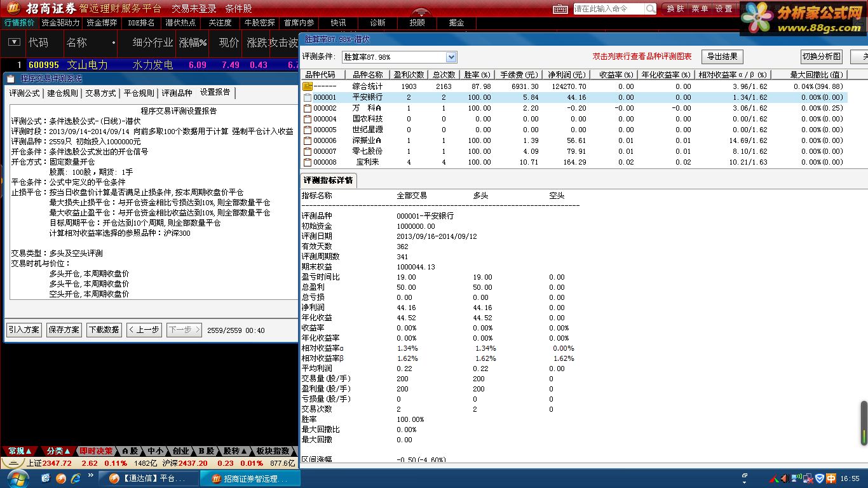This screenshot has height=488, width=868.
Task: Click the 交易未登录 title bar link
Action: point(194,9)
